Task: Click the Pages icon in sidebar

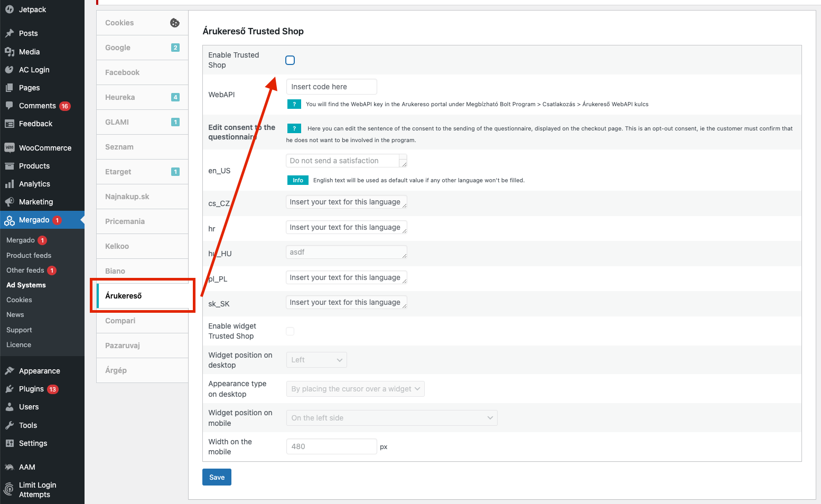Action: click(10, 88)
